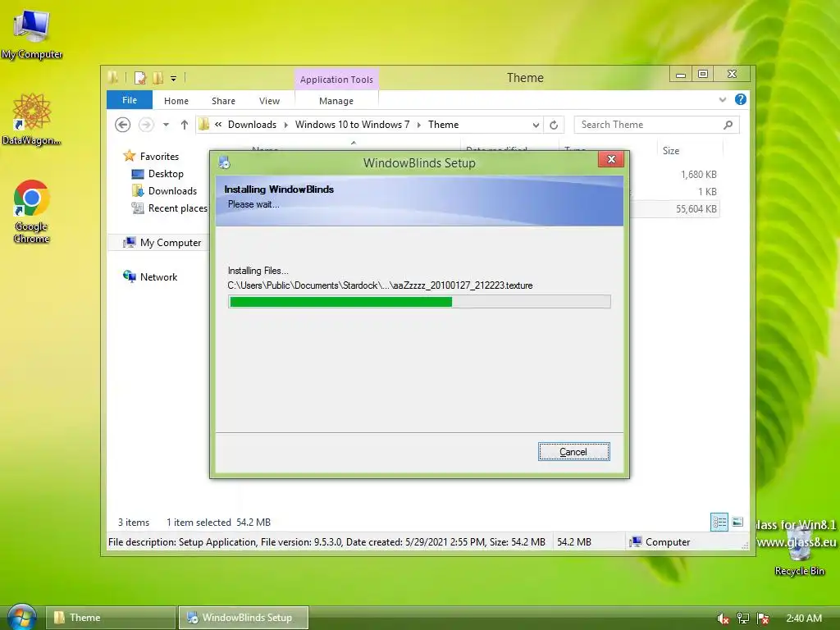Sort by Size column header
The height and width of the screenshot is (630, 840).
point(690,151)
